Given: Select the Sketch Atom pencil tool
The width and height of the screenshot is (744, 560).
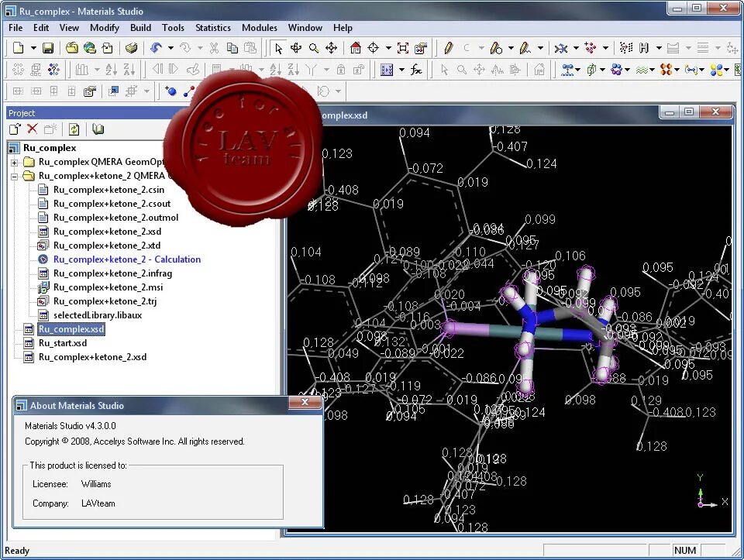Looking at the screenshot, I should pos(449,48).
